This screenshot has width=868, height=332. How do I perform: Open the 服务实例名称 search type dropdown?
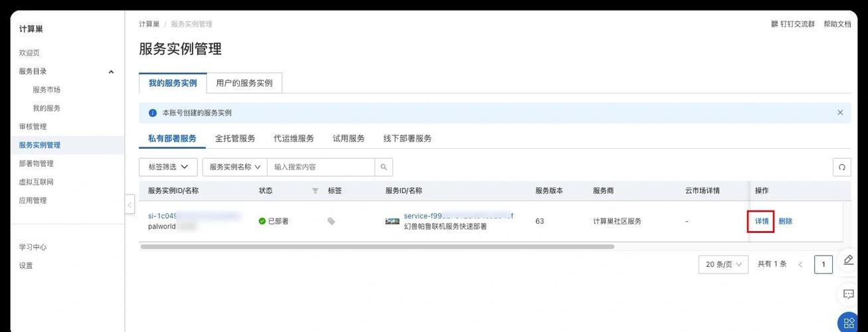click(234, 167)
